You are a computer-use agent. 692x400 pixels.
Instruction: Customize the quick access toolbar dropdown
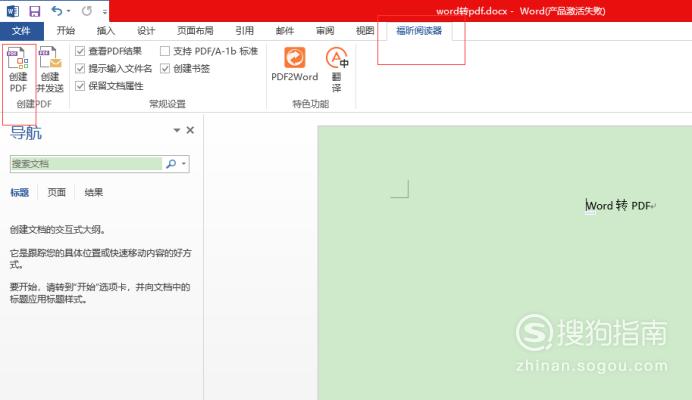(105, 12)
